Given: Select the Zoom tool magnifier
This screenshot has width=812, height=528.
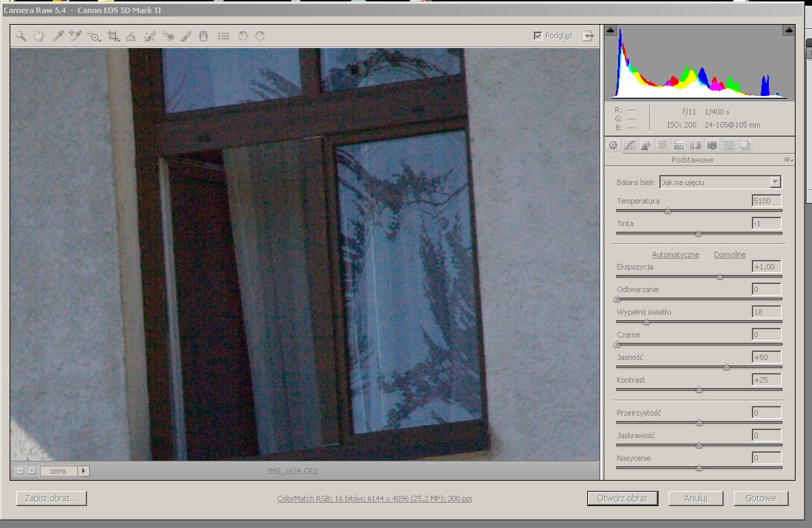Looking at the screenshot, I should click(x=21, y=36).
